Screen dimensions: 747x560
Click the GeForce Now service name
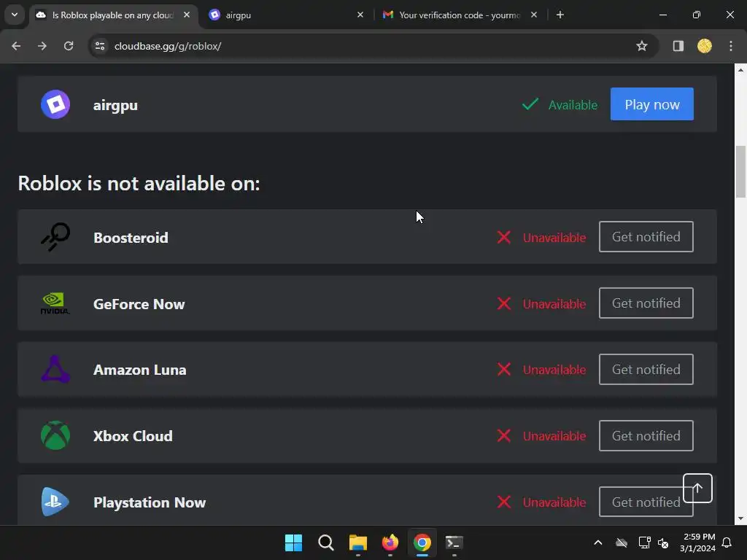pyautogui.click(x=139, y=304)
